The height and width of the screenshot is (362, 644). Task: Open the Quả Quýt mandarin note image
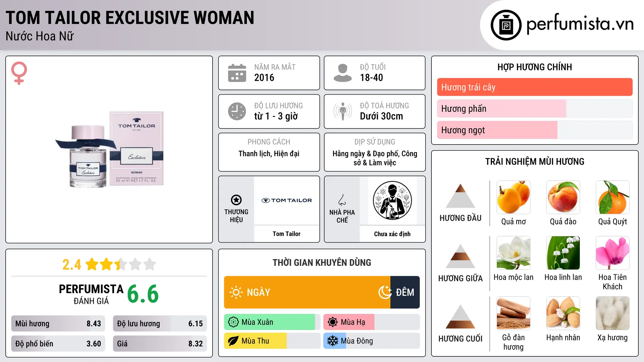click(x=613, y=197)
